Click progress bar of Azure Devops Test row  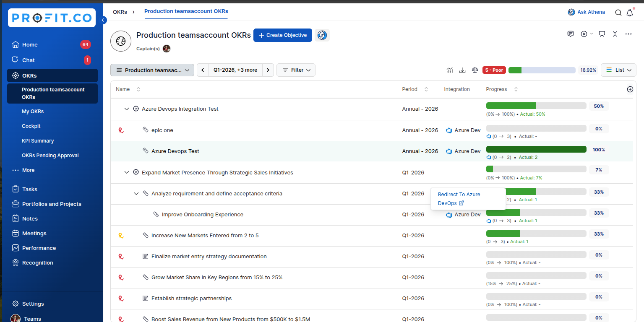pyautogui.click(x=536, y=149)
